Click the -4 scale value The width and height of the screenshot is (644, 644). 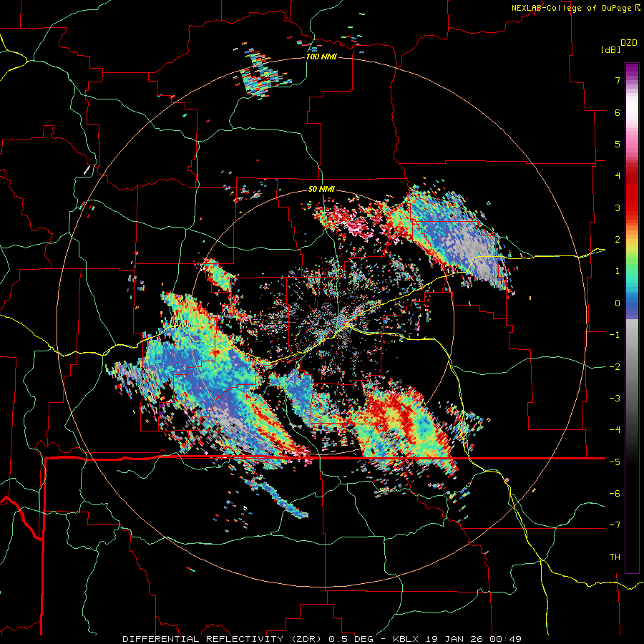[x=615, y=430]
